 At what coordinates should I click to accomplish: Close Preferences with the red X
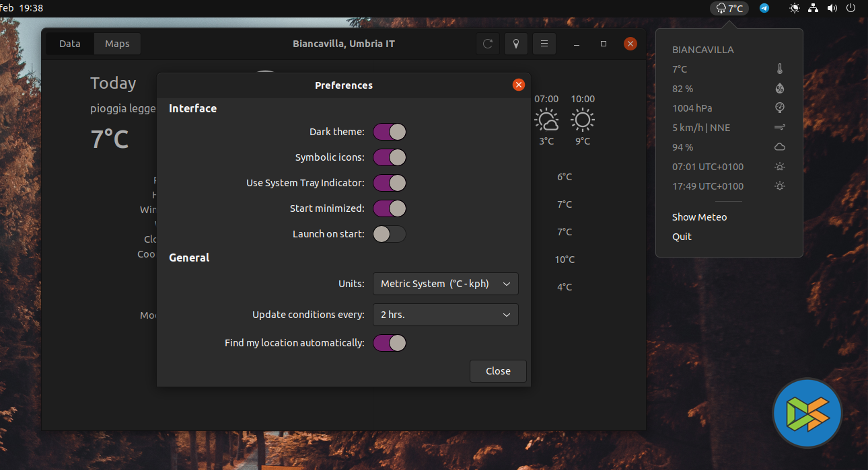(x=518, y=85)
